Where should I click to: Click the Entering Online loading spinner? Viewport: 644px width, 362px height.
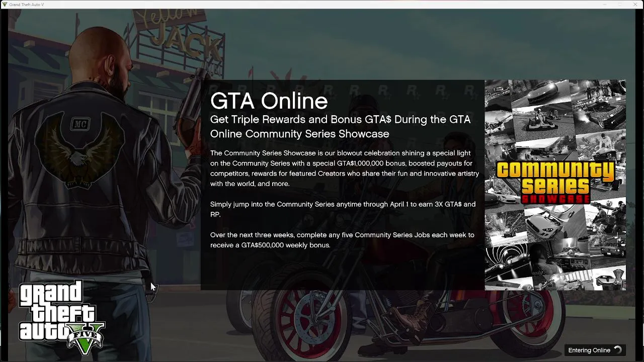(x=618, y=350)
